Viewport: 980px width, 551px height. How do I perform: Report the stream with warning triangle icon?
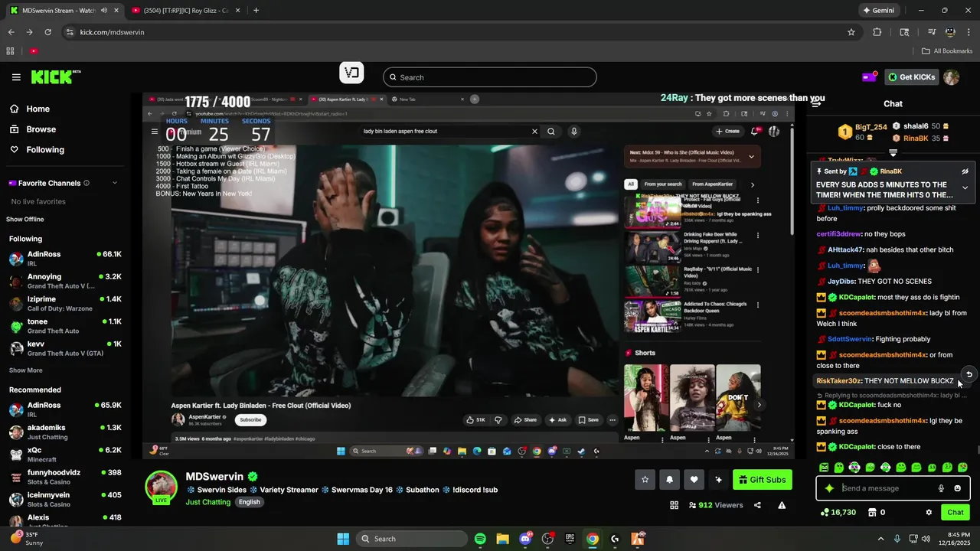(782, 505)
